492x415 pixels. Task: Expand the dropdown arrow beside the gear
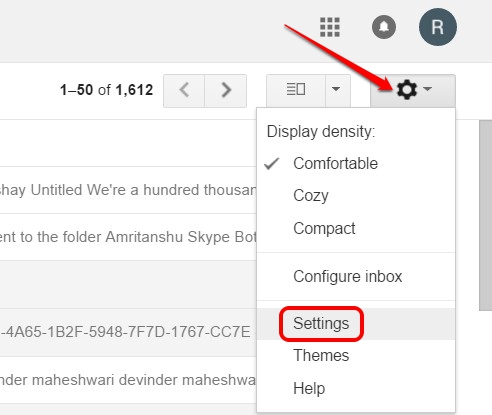click(427, 89)
